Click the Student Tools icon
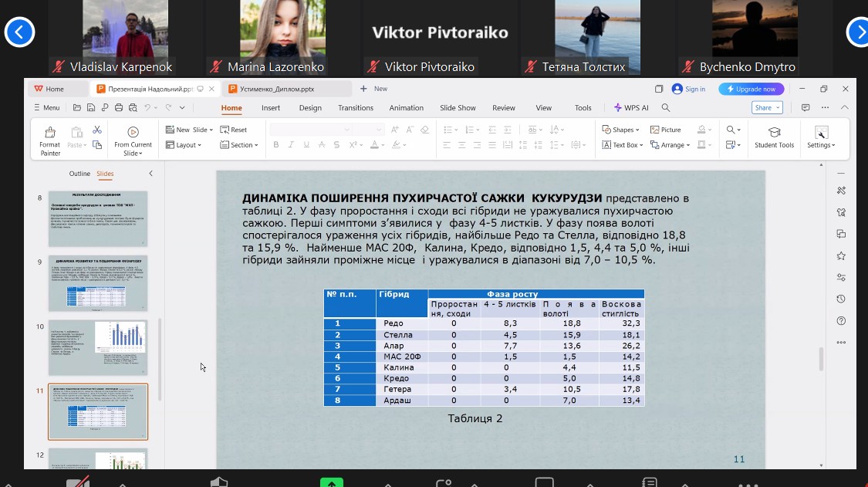868x487 pixels. [x=774, y=137]
